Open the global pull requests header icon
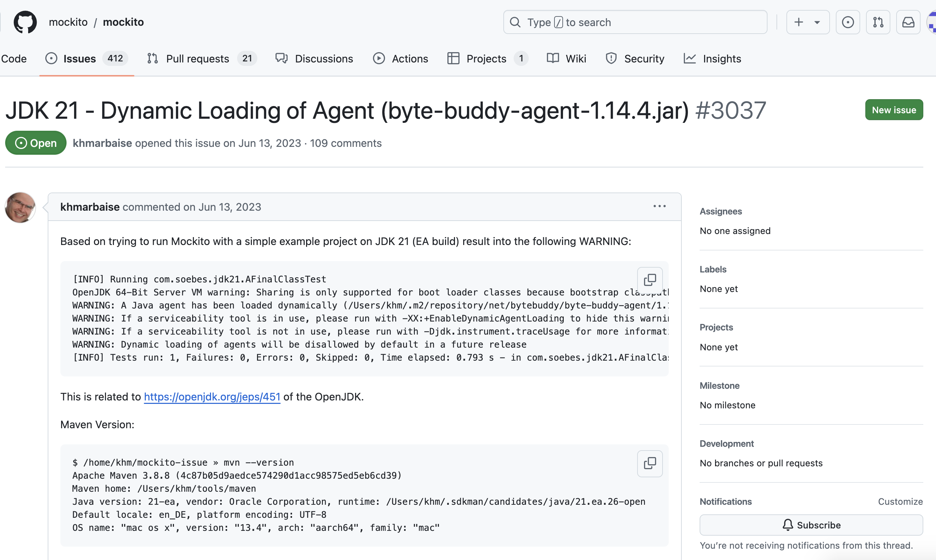This screenshot has width=936, height=560. [x=878, y=22]
